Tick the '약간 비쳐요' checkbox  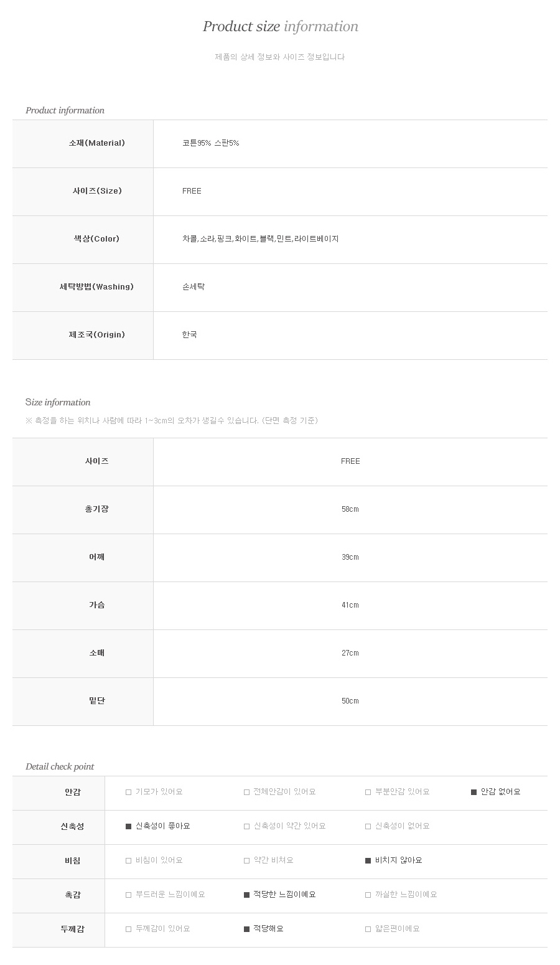coord(247,861)
